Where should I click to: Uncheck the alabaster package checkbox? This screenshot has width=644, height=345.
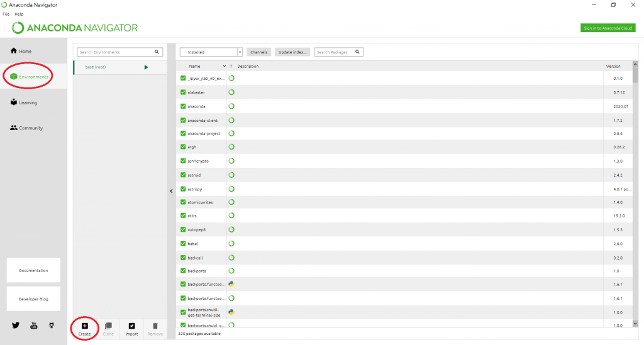pos(183,92)
